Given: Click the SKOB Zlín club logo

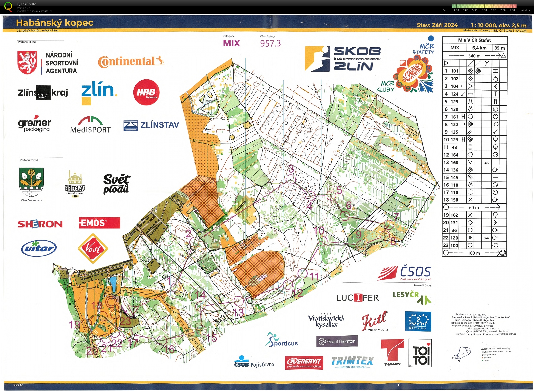Looking at the screenshot, I should 343,59.
